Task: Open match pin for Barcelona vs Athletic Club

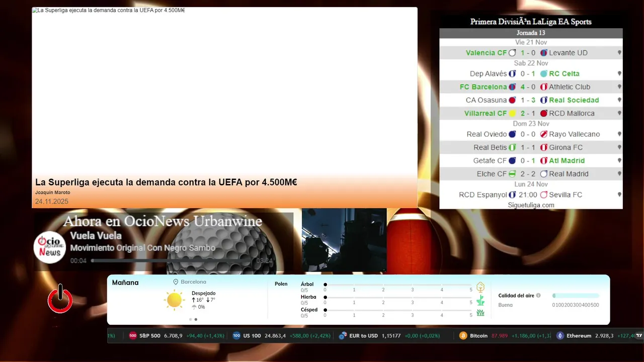Action: 619,87
